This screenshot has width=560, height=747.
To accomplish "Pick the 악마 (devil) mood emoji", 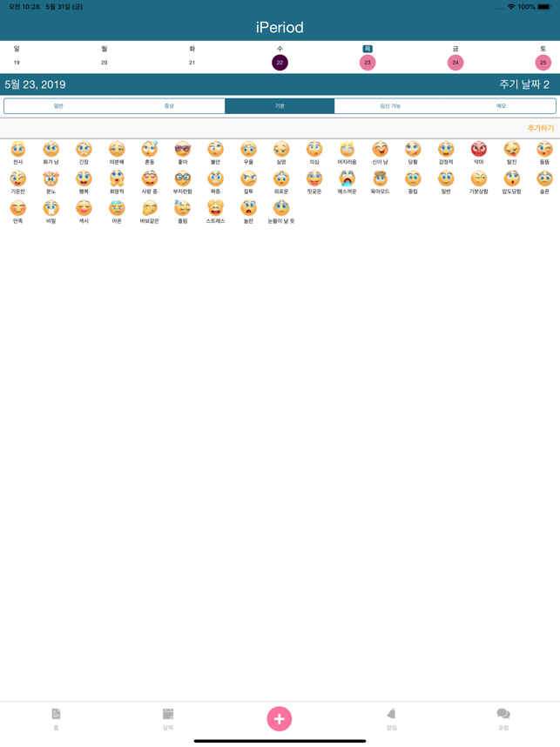I will coord(478,151).
